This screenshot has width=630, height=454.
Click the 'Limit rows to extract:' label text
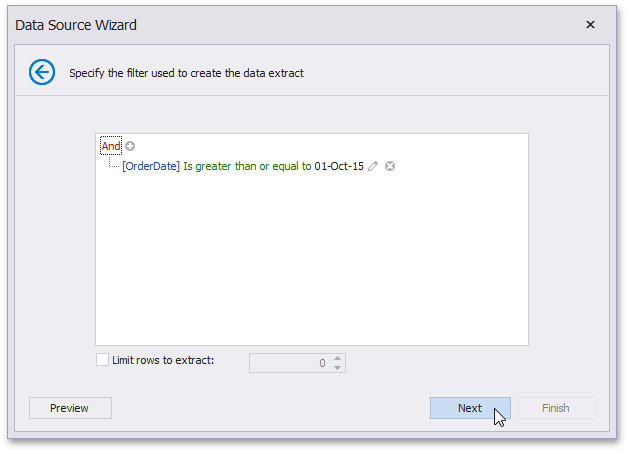(163, 360)
